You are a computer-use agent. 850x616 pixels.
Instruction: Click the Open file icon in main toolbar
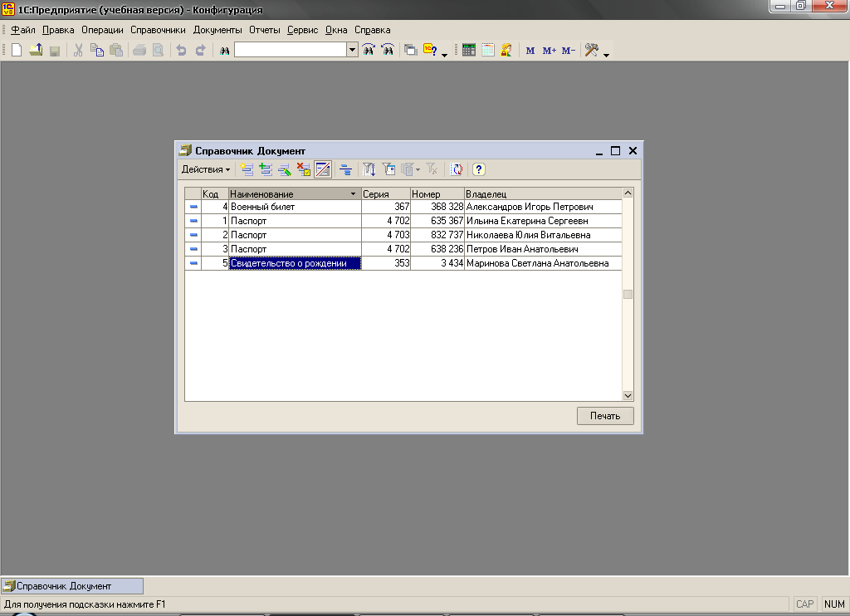[x=36, y=51]
